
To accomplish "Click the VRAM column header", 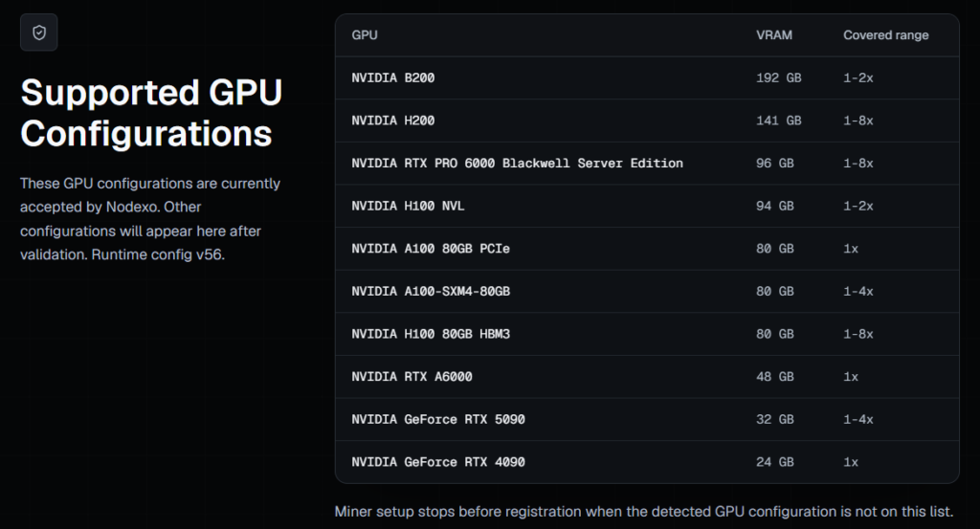I will (x=773, y=35).
